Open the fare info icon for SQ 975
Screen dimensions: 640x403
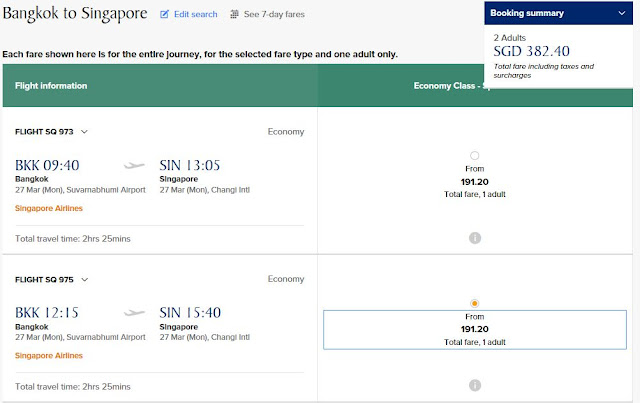click(475, 385)
